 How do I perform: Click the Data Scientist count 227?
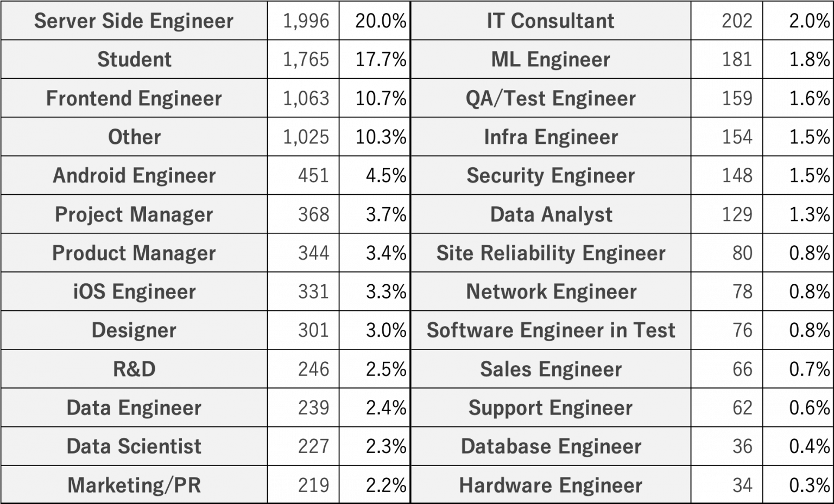[304, 446]
